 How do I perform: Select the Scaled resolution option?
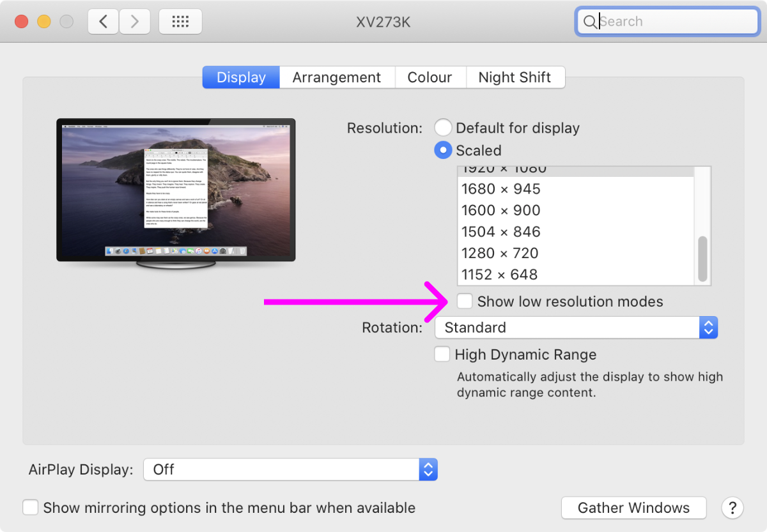click(443, 150)
